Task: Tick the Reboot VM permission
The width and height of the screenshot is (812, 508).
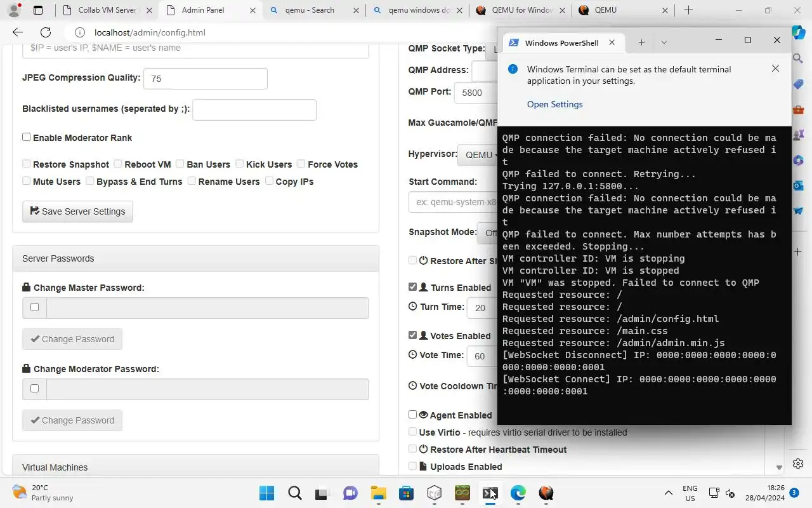Action: 118,164
